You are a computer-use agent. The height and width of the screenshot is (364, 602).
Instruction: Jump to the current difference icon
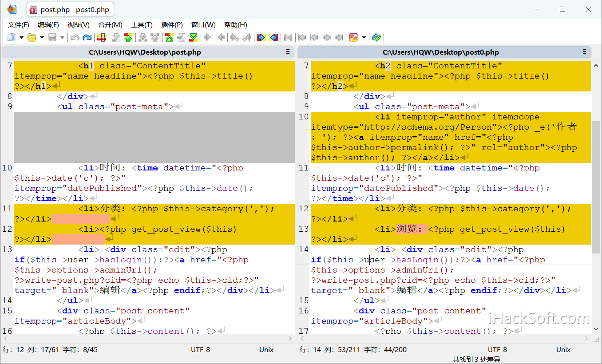coord(181,37)
